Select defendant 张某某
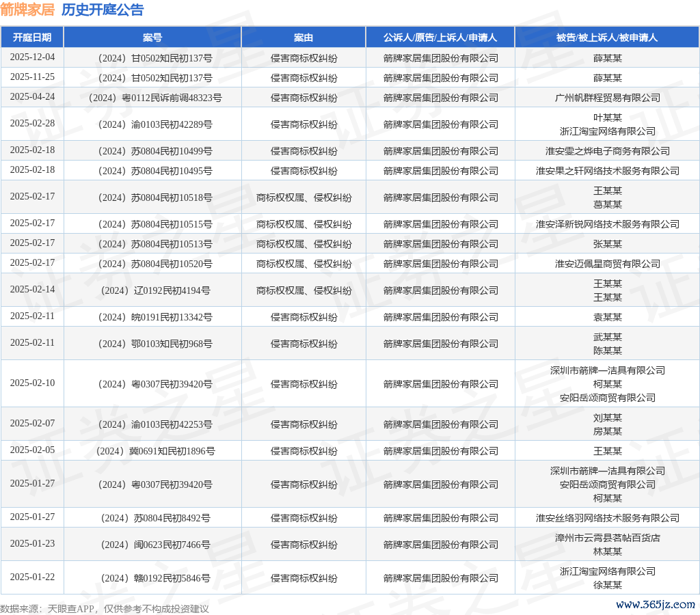This screenshot has height=615, width=700. (x=607, y=244)
